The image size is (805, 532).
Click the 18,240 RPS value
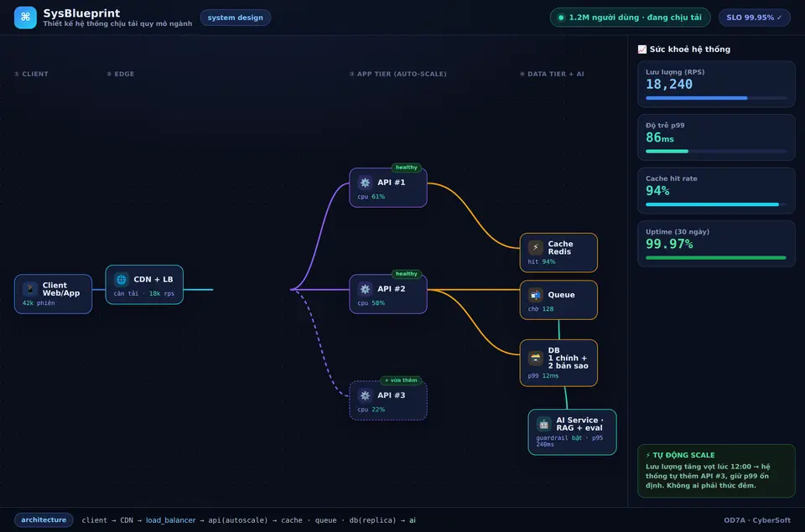pyautogui.click(x=669, y=84)
